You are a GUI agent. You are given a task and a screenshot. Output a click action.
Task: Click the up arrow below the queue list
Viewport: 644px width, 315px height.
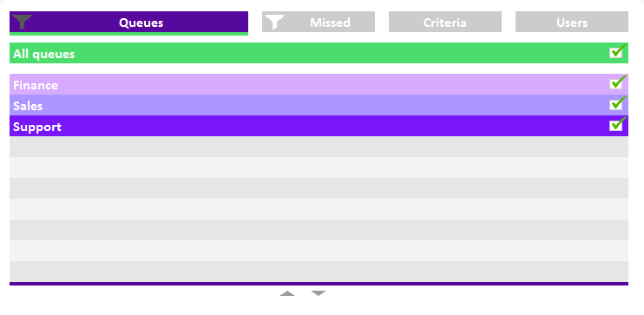pyautogui.click(x=287, y=293)
